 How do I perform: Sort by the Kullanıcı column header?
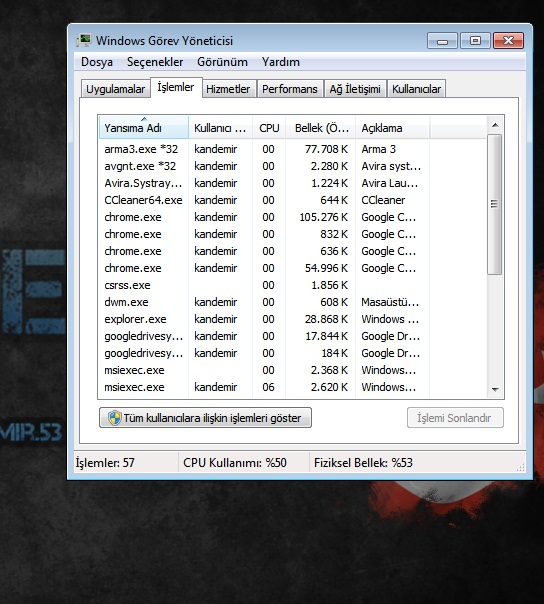tap(220, 128)
